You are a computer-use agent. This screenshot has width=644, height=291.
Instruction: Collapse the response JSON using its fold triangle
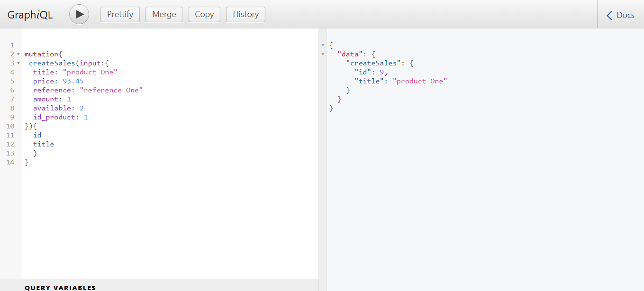pos(323,45)
